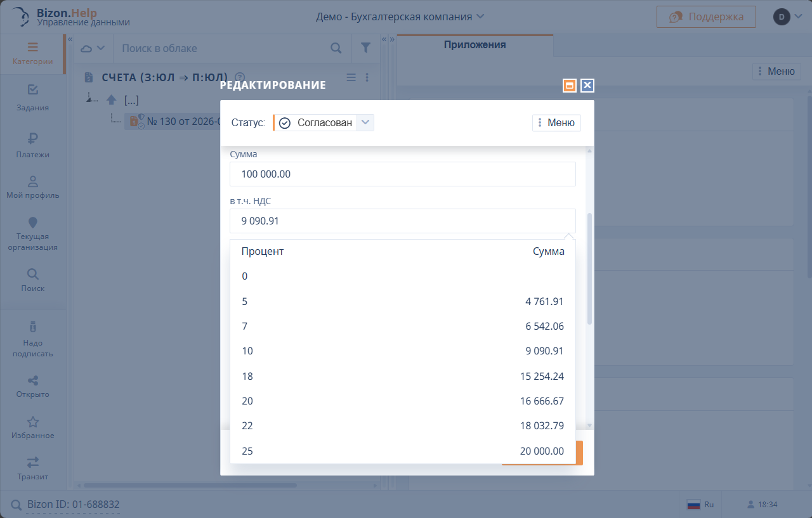The image size is (812, 518).
Task: Expand the user avatar account menu
Action: pos(788,16)
